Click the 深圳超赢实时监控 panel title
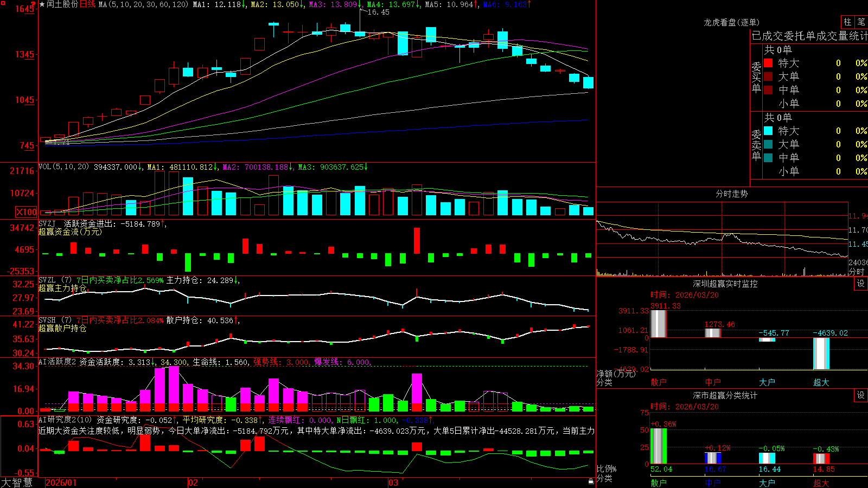This screenshot has height=488, width=868. 725,284
